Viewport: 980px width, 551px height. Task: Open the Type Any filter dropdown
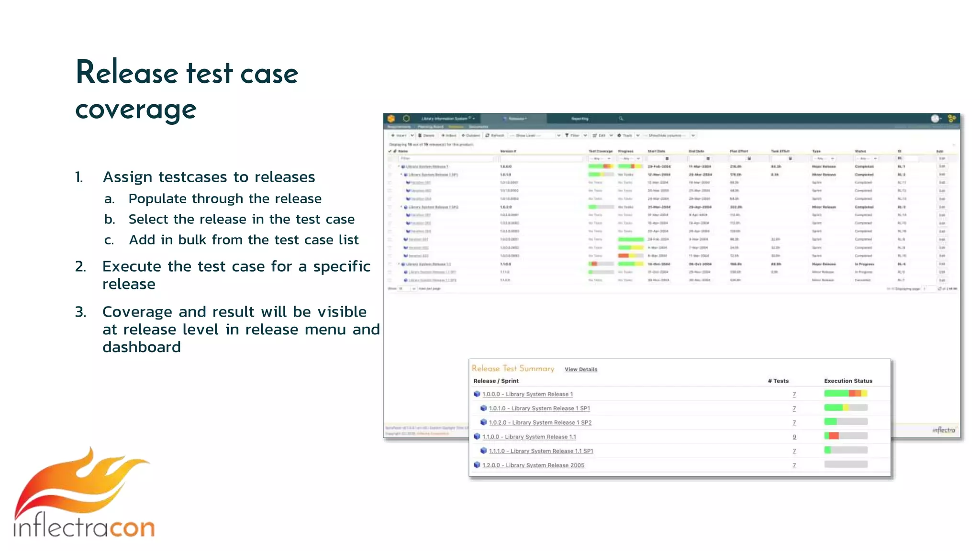coord(824,159)
